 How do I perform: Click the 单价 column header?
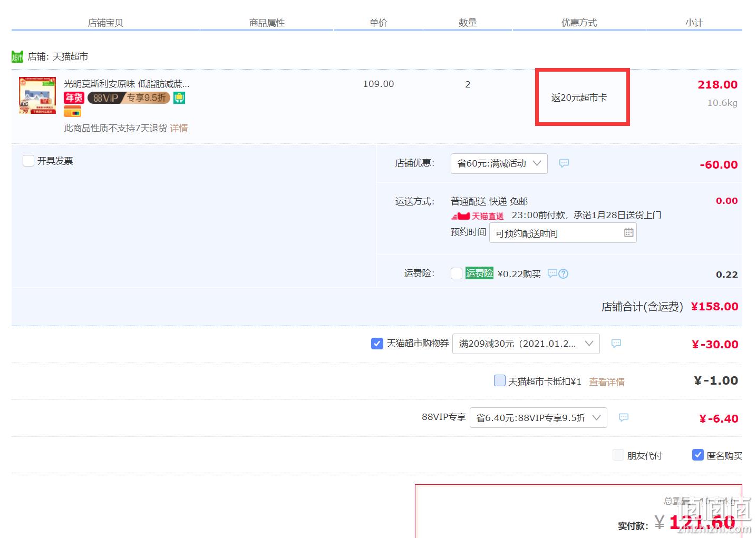point(378,23)
